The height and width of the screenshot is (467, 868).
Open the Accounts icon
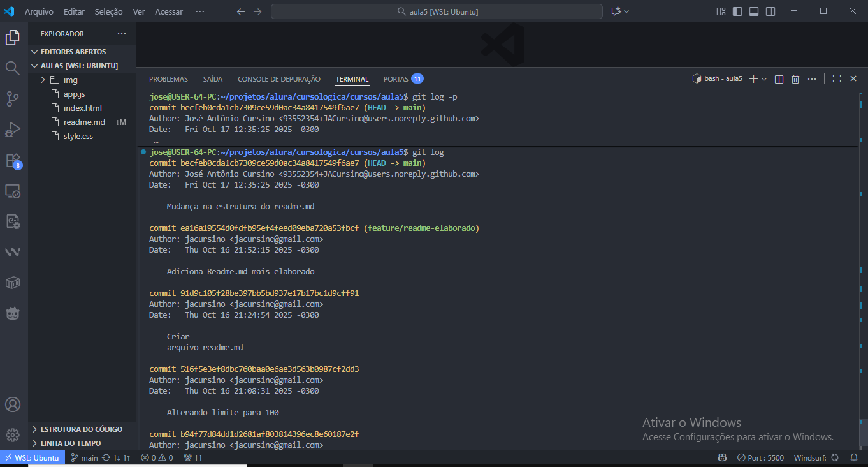pyautogui.click(x=13, y=404)
